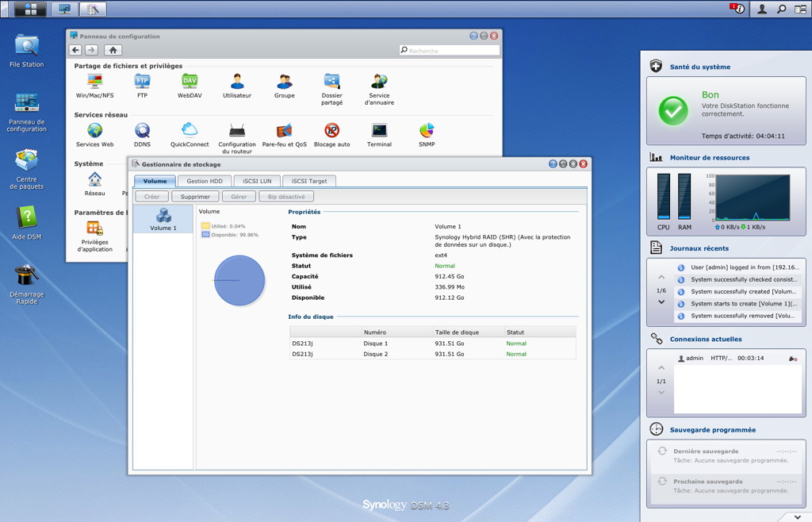
Task: Select the Disque 2 row cell
Action: [375, 354]
